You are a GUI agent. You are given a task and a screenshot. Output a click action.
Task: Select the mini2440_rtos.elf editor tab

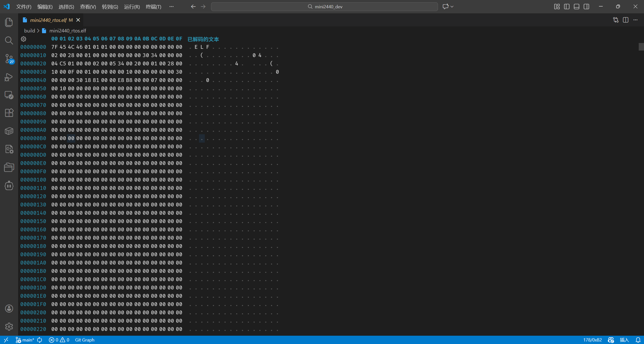click(48, 20)
